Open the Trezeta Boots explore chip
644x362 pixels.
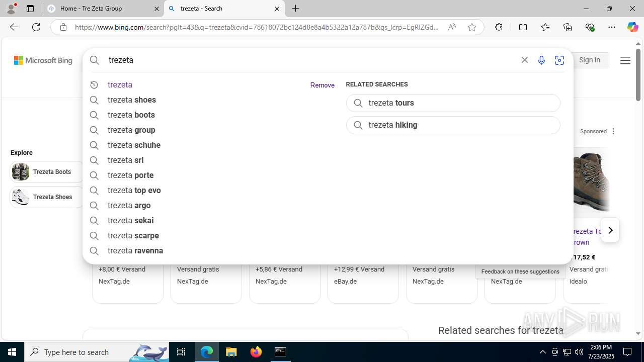click(47, 172)
